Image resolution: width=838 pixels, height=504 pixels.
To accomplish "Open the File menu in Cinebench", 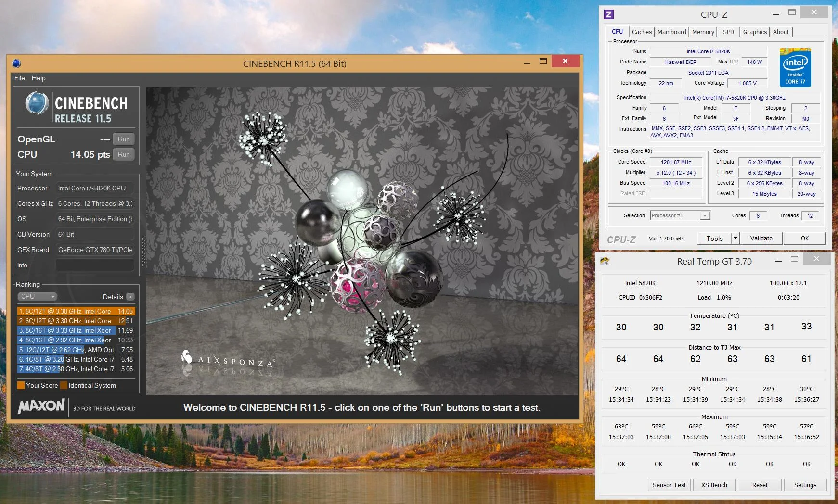I will [x=20, y=78].
